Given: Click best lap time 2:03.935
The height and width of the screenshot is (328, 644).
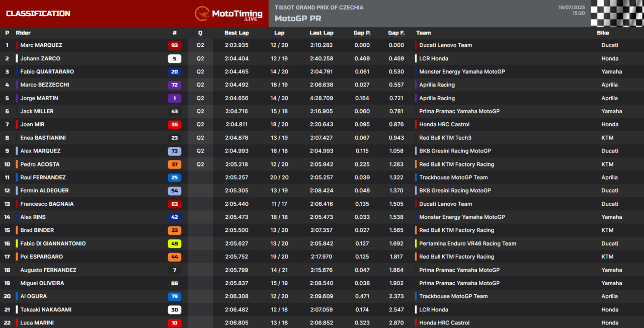Looking at the screenshot, I should [x=237, y=45].
